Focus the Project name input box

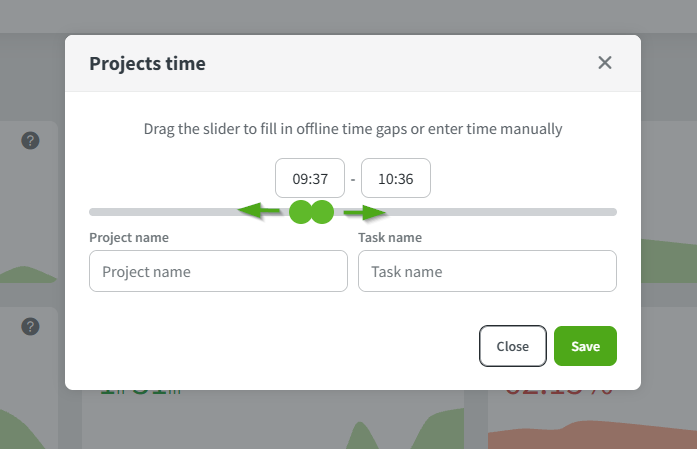[218, 271]
